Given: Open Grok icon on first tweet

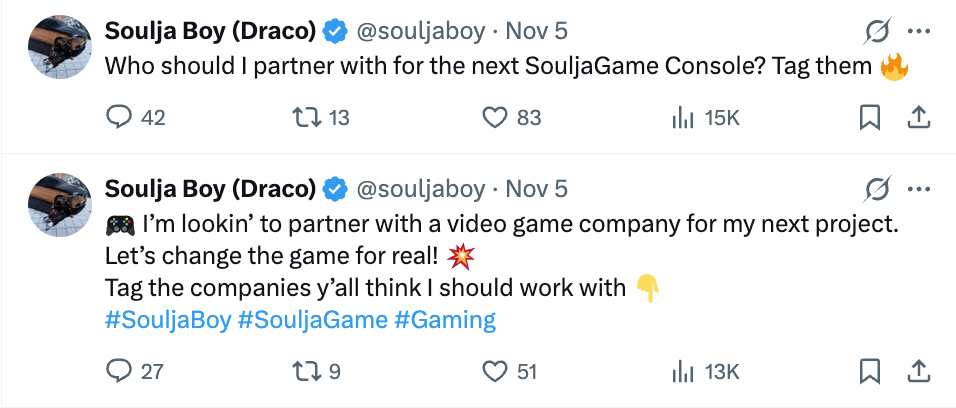Looking at the screenshot, I should coord(877,32).
